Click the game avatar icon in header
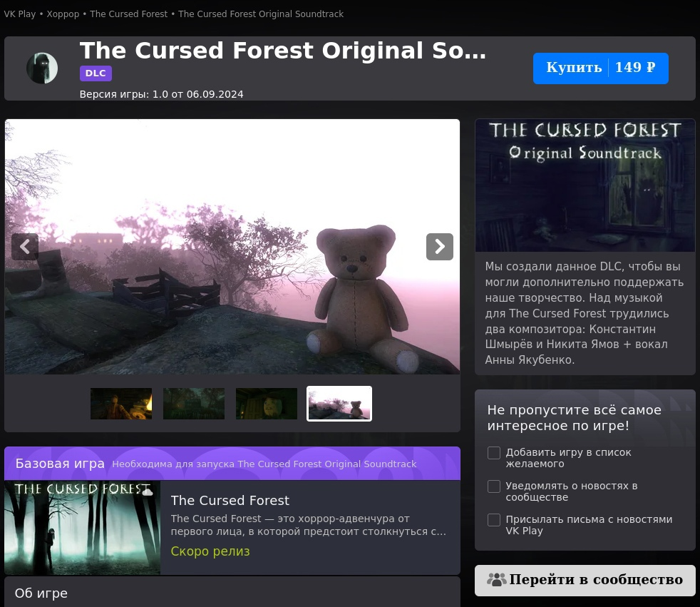This screenshot has width=700, height=607. (41, 68)
